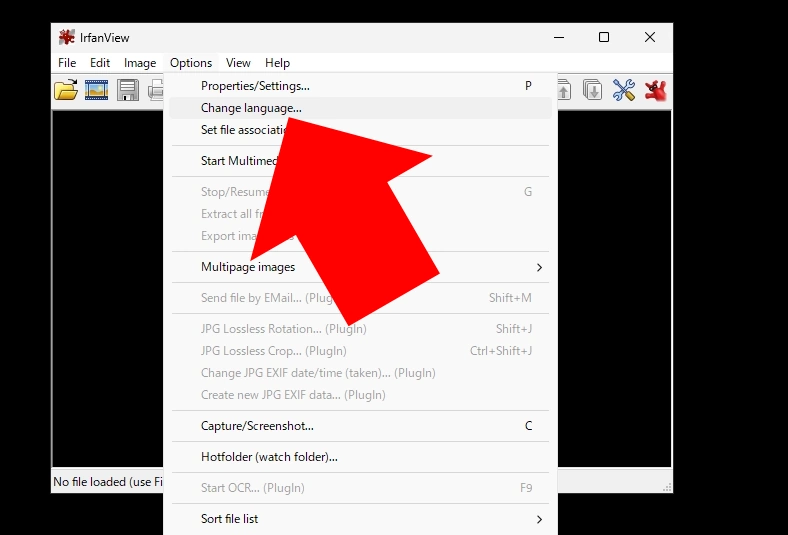Click JPG Lossless Crop... entry
This screenshot has height=535, width=788.
pos(360,351)
